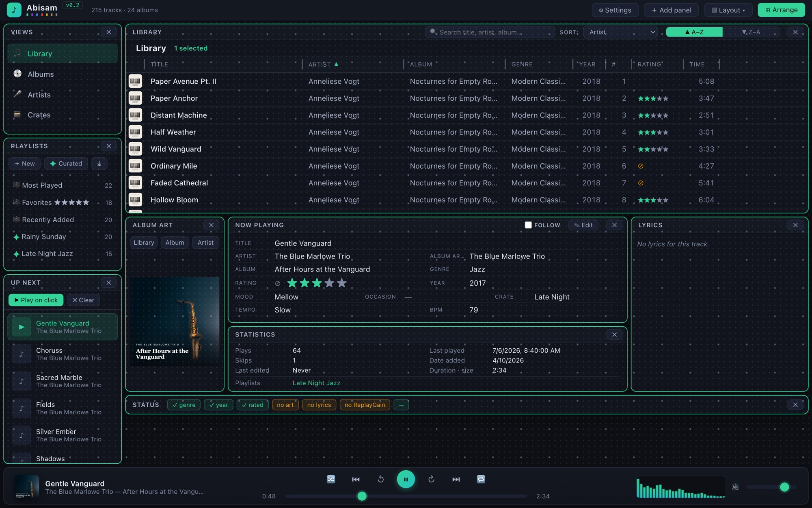Clear rating with the circle-slash icon

278,283
